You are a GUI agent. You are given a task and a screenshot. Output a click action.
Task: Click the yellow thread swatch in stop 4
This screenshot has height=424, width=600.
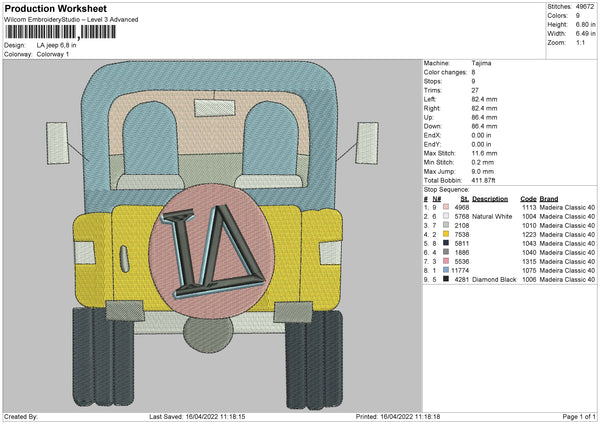445,234
